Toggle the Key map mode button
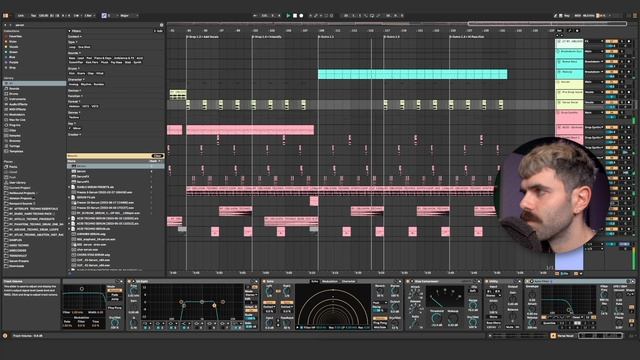 click(x=567, y=16)
